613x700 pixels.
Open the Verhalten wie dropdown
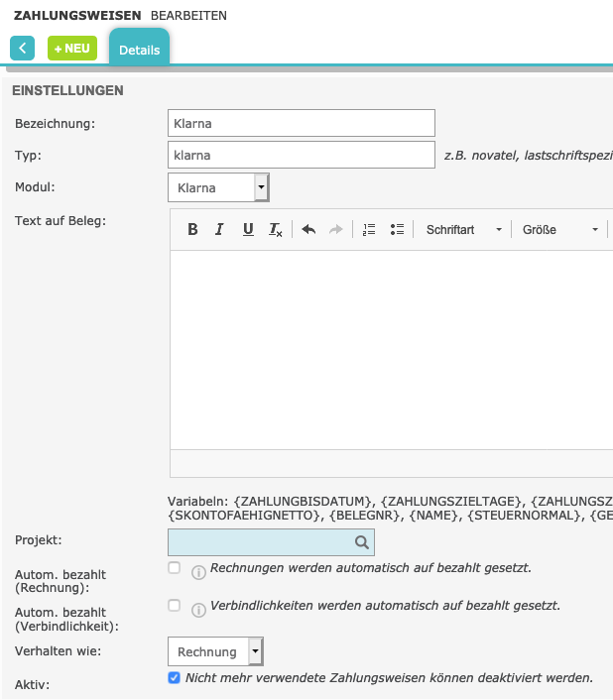point(215,651)
